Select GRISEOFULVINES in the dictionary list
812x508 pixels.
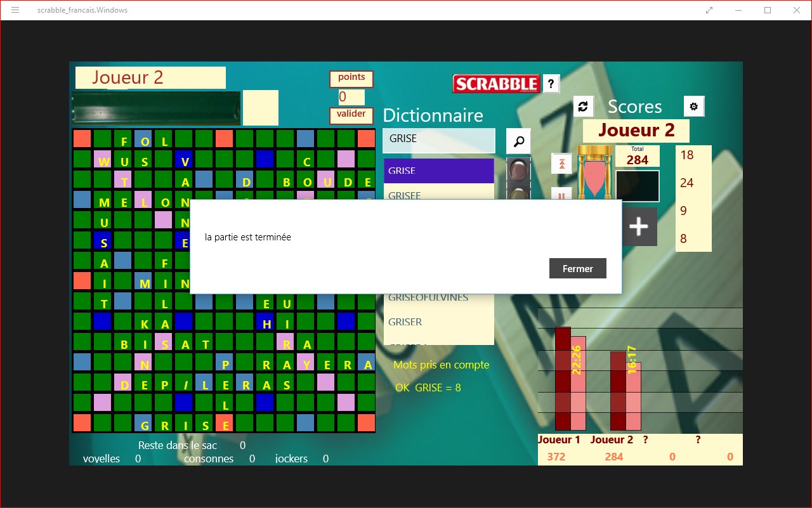[x=438, y=299]
